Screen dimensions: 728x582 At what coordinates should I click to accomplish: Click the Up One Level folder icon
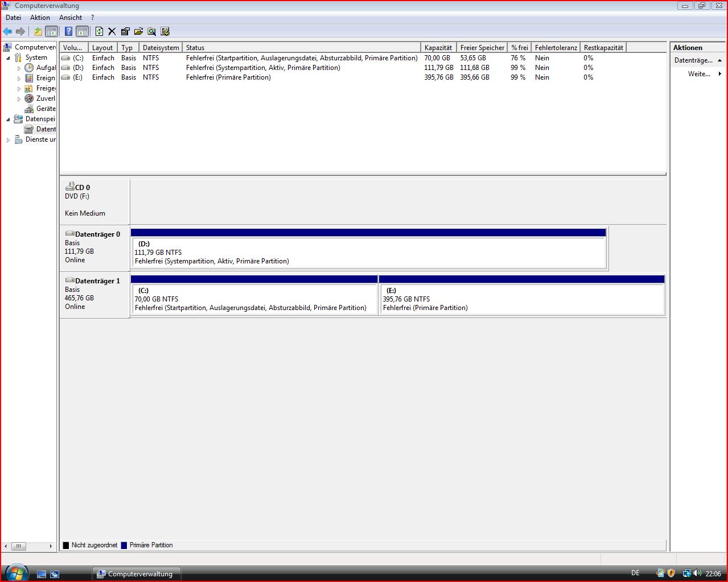pos(38,32)
